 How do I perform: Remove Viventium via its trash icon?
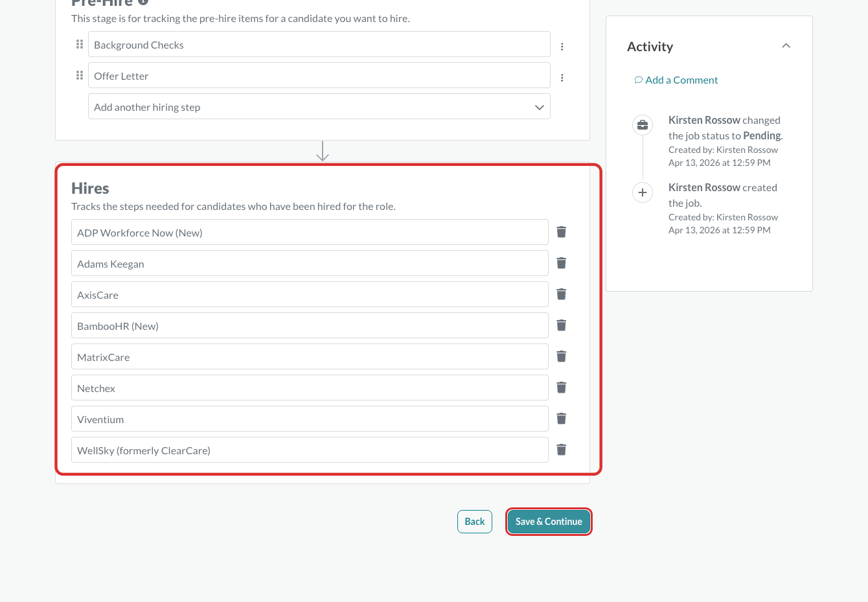coord(562,419)
